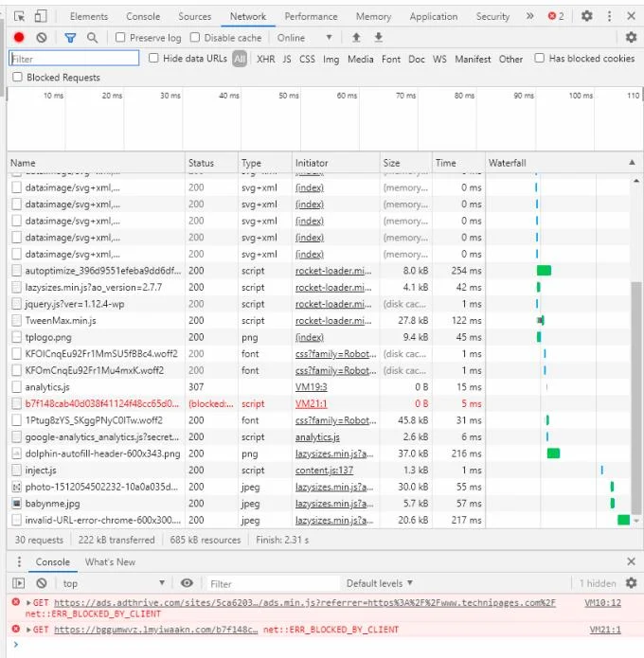Viewport: 644px width, 658px height.
Task: Click the console Filter input field
Action: coord(273,583)
